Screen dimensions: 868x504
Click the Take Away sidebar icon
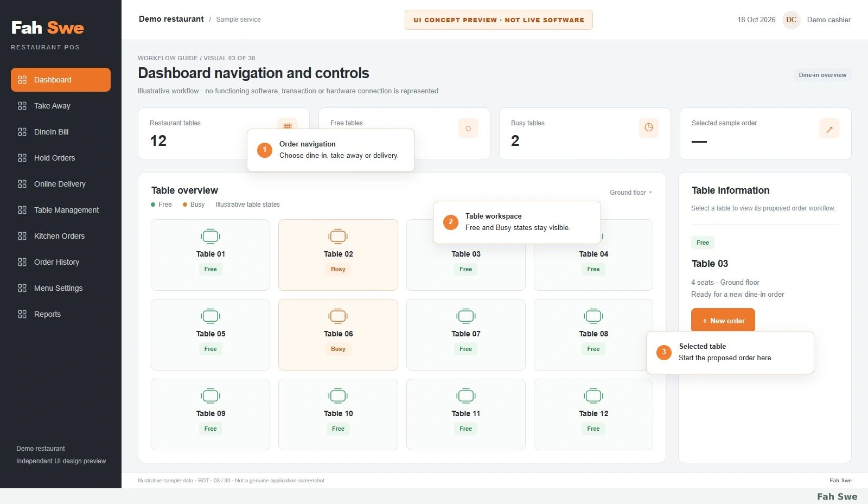pyautogui.click(x=22, y=106)
